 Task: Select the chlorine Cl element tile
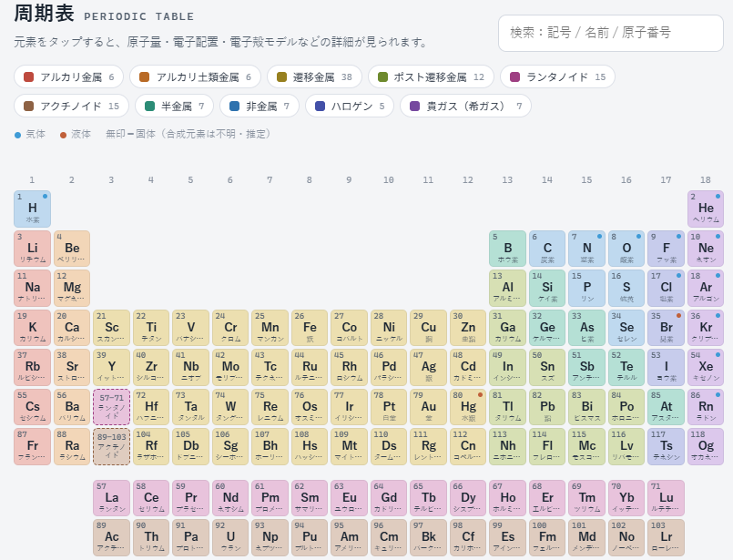tap(667, 288)
